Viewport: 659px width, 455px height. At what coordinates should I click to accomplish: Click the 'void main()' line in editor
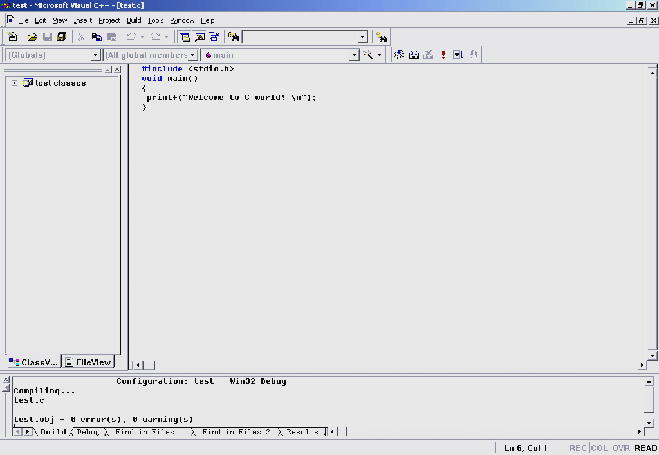pos(170,79)
